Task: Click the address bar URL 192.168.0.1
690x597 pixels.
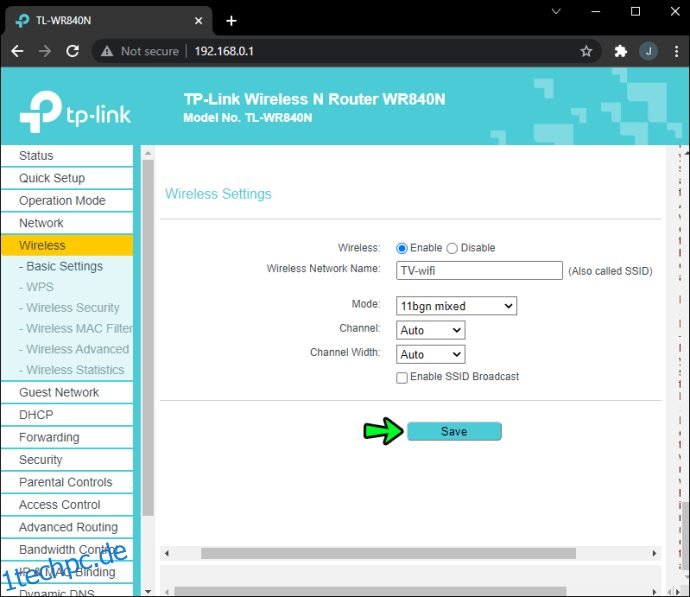Action: (224, 51)
